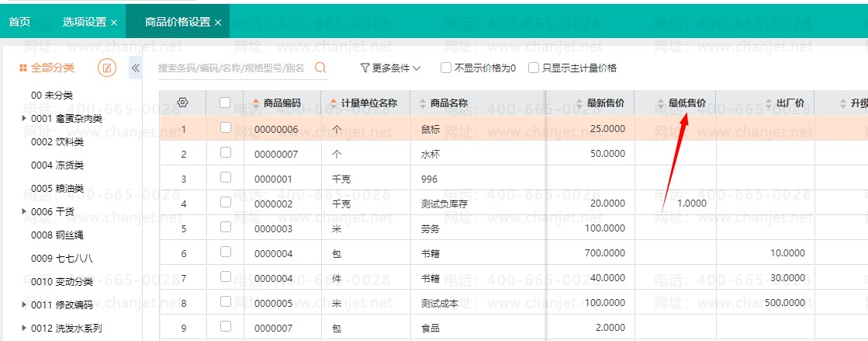
Task: Select the 0002 饮料类 category
Action: (57, 142)
